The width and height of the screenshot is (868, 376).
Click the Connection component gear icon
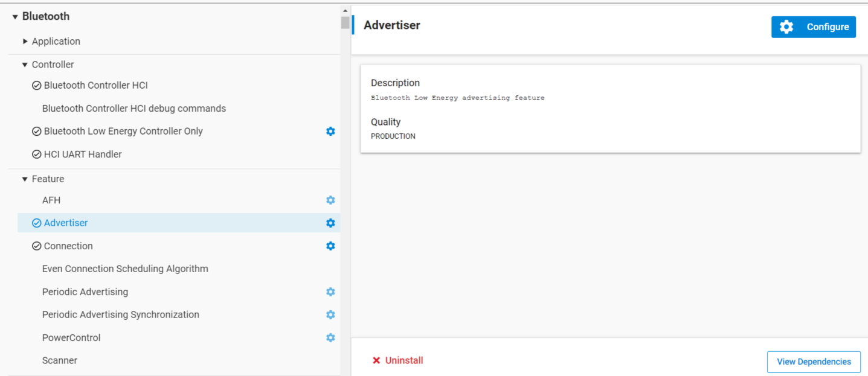click(330, 246)
